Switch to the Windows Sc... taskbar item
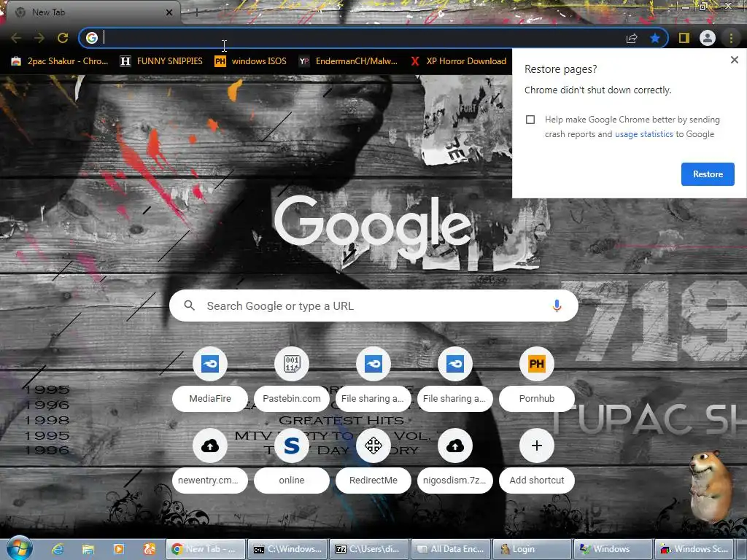The width and height of the screenshot is (747, 560). pos(695,549)
